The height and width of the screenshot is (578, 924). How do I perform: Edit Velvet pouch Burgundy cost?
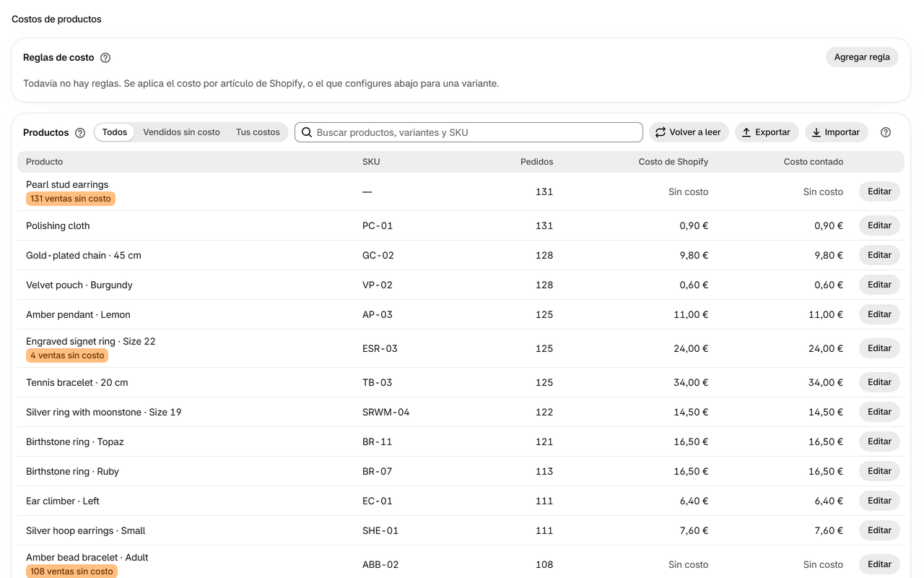(879, 285)
